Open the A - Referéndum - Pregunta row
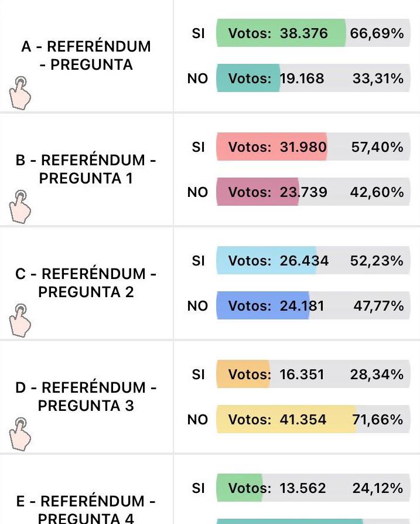The height and width of the screenshot is (524, 420). (86, 56)
